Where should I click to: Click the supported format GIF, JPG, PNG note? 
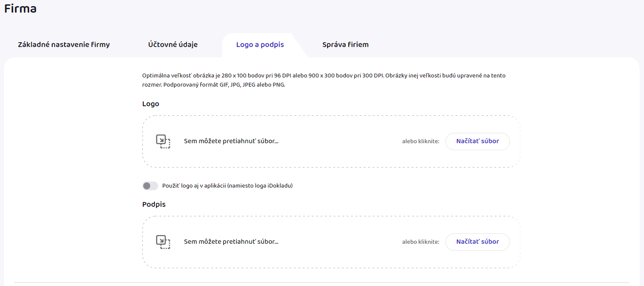(x=224, y=85)
